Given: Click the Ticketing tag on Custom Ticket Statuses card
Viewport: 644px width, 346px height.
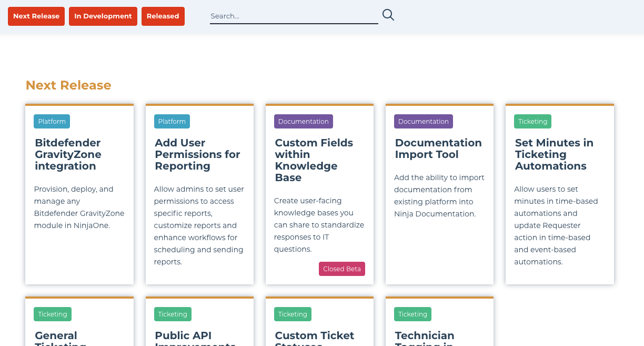Looking at the screenshot, I should pos(293,314).
